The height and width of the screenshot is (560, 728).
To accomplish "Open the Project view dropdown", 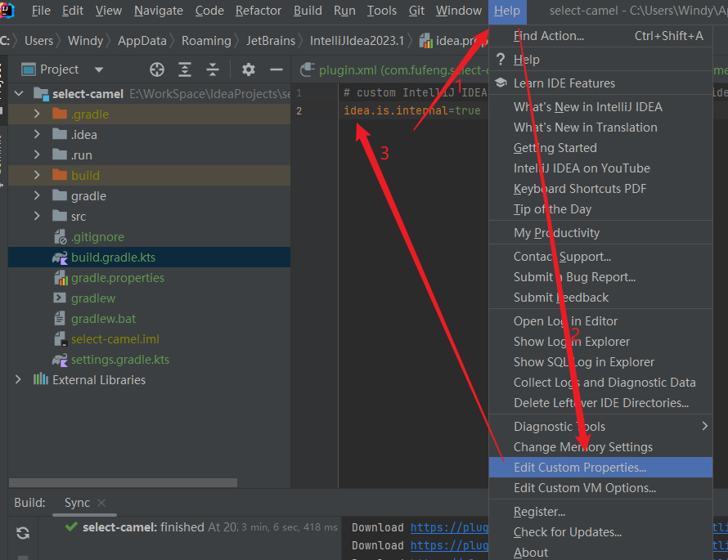I will tap(99, 69).
